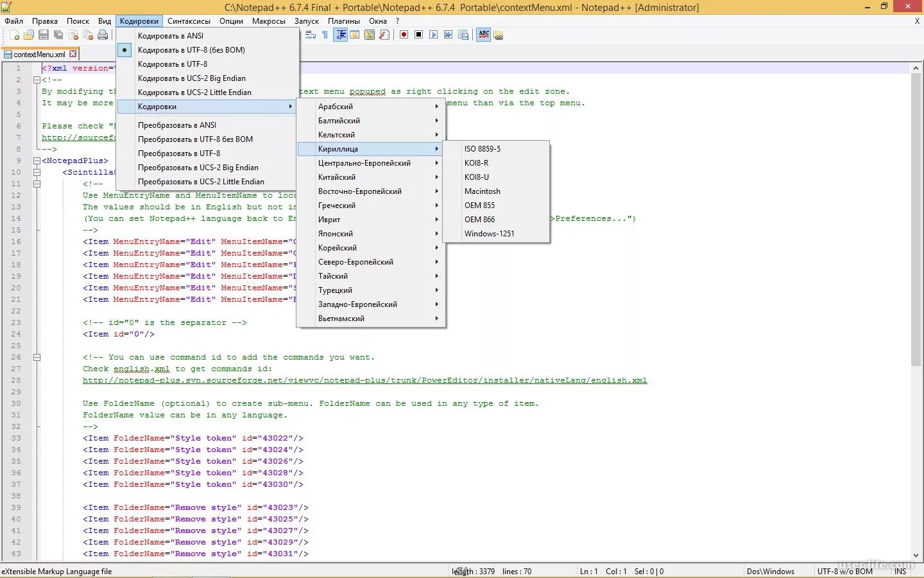
Task: Switch to the contextMenu.xml tab
Action: pos(40,55)
